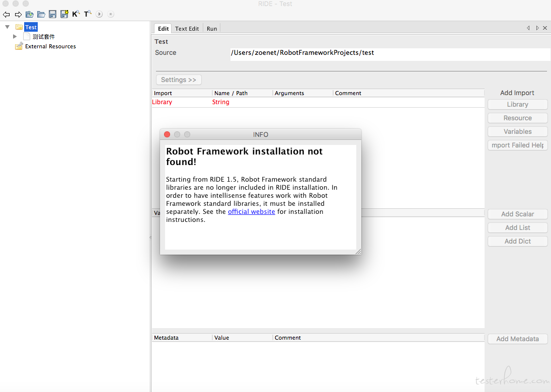Click the Arguments column header
The height and width of the screenshot is (392, 551).
[303, 93]
